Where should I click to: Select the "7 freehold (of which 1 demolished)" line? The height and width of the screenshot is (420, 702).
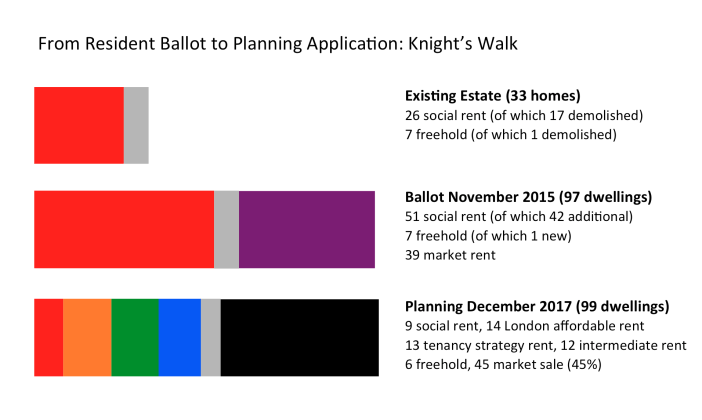pyautogui.click(x=510, y=134)
